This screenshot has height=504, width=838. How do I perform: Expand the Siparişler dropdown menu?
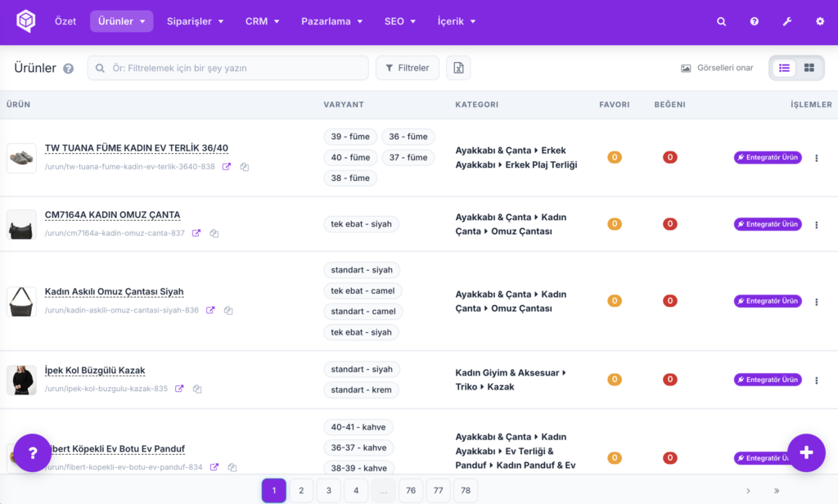coord(195,21)
